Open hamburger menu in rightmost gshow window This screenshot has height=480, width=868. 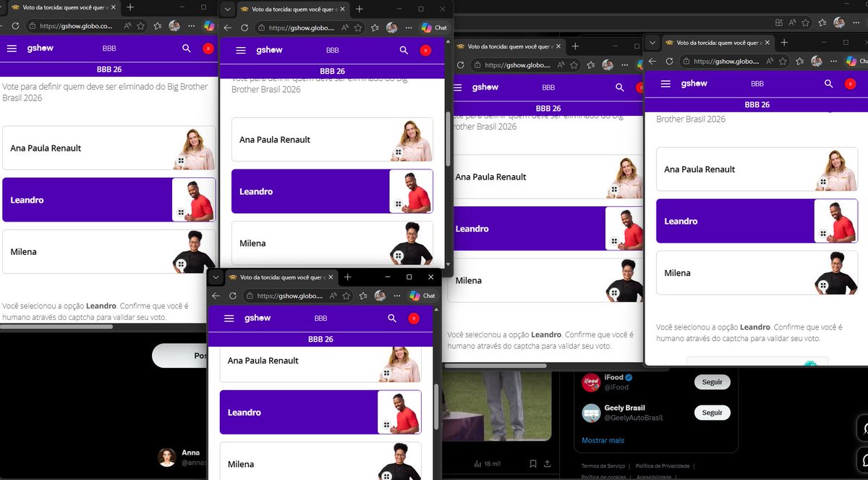(666, 84)
